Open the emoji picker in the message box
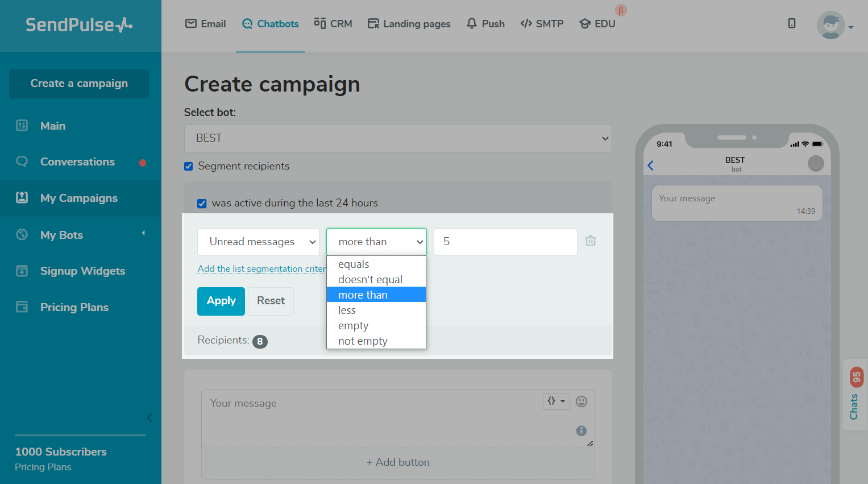The image size is (868, 484). tap(581, 402)
